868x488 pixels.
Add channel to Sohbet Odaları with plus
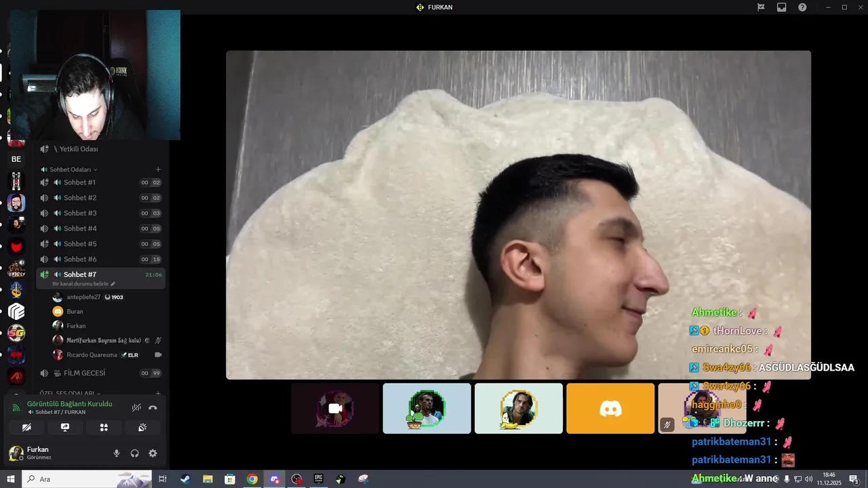click(x=158, y=169)
